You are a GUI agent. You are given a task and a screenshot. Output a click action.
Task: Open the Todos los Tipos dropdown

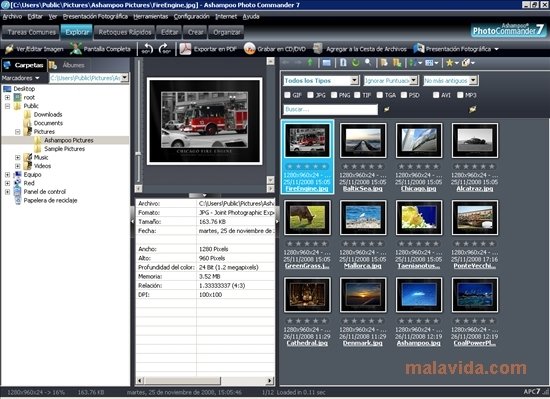click(x=355, y=81)
